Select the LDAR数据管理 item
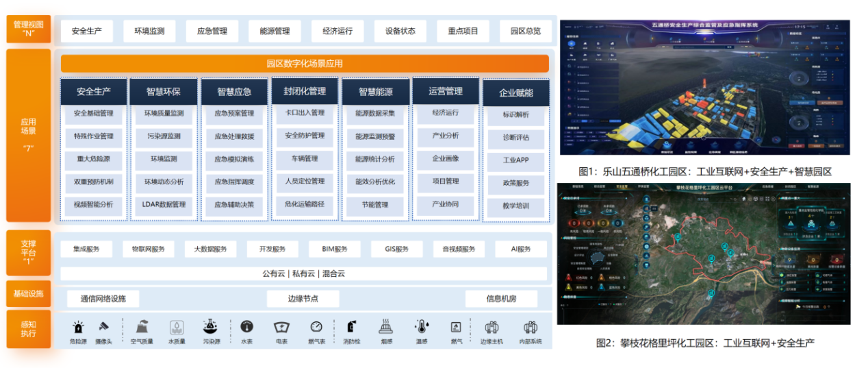This screenshot has width=868, height=368. click(164, 204)
